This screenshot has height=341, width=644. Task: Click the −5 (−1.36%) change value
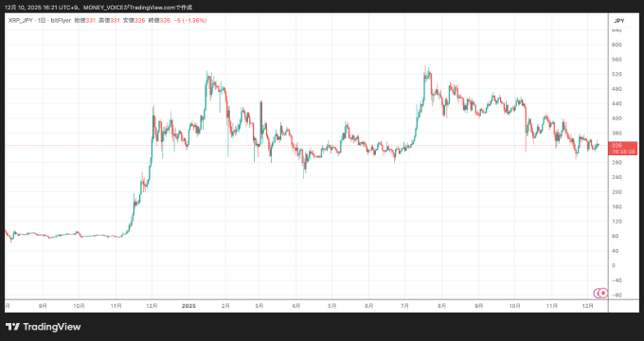tap(189, 20)
